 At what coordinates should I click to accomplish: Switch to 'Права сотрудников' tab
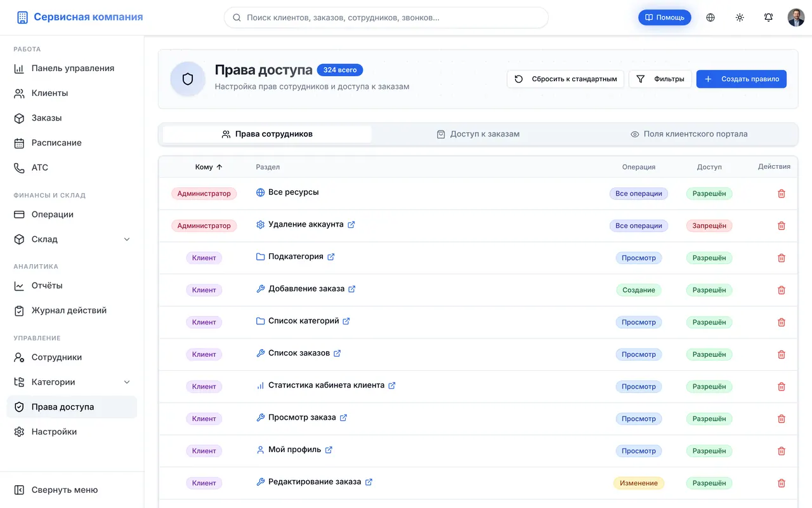coord(267,134)
